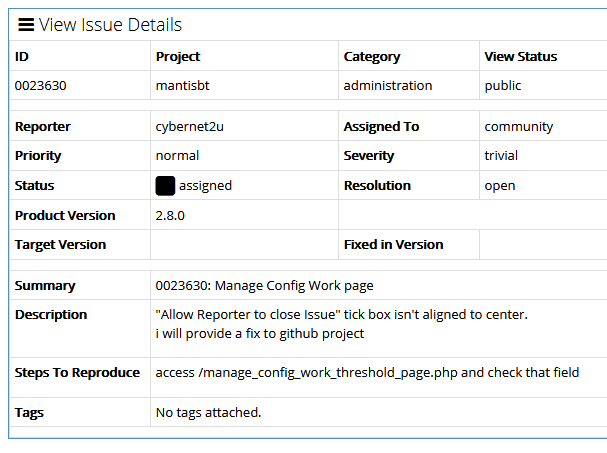This screenshot has height=453, width=607.
Task: Click the description line about the tick box
Action: [341, 315]
